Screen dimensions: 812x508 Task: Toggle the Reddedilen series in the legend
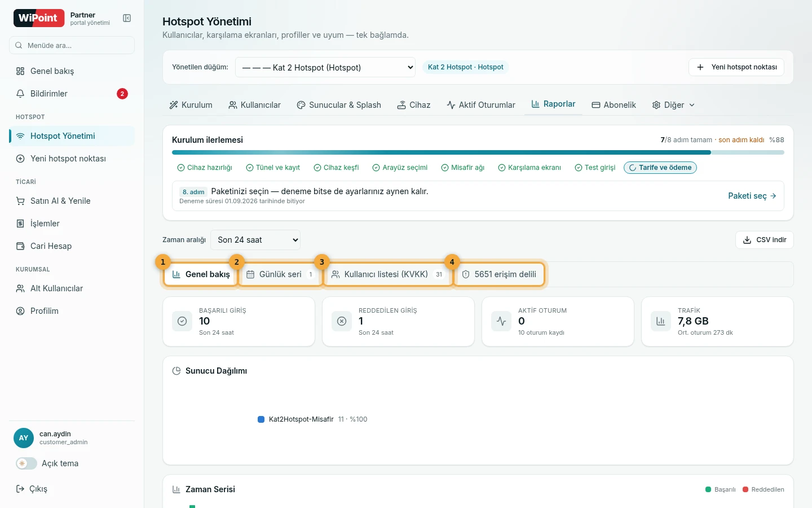(764, 489)
